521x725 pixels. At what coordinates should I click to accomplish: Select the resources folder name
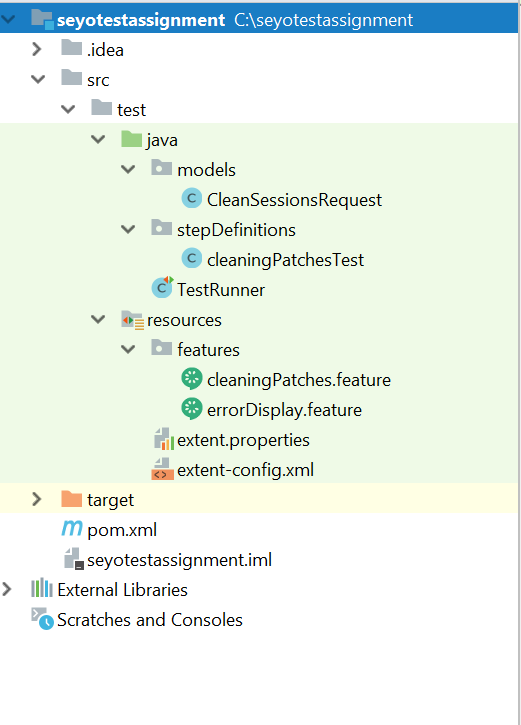184,320
